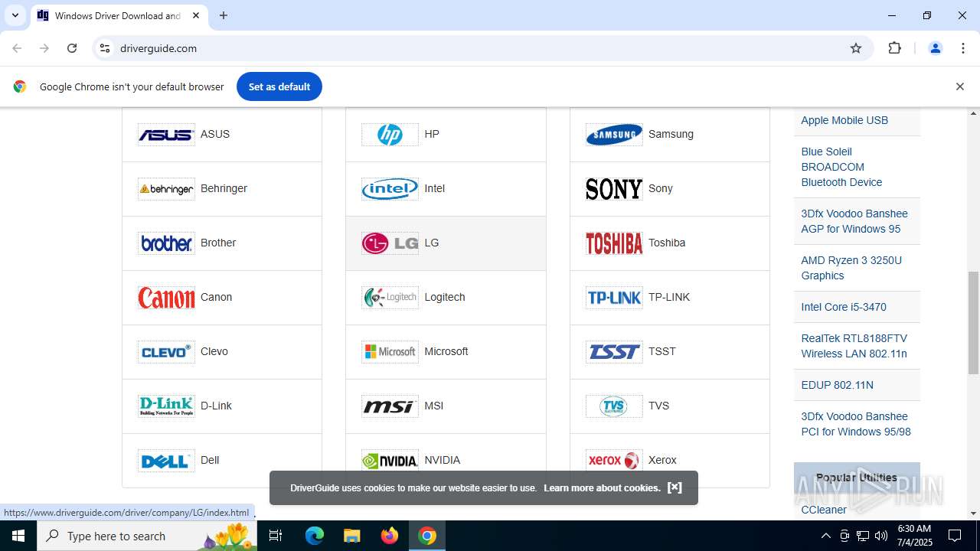980x551 pixels.
Task: Click the page vertical scrollbar thumb
Action: point(973,323)
